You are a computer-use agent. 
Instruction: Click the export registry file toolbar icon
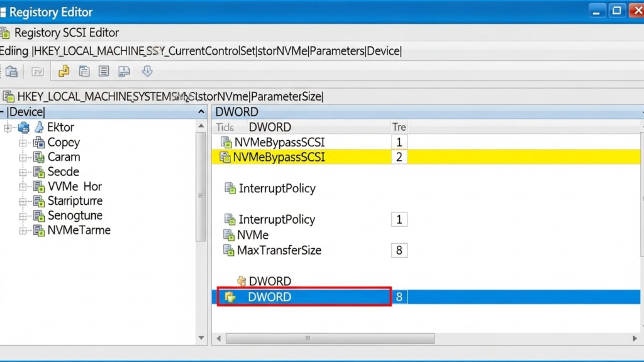pos(124,71)
